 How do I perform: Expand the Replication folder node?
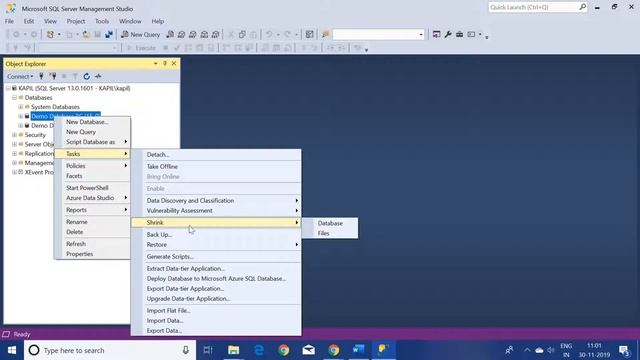(x=14, y=153)
